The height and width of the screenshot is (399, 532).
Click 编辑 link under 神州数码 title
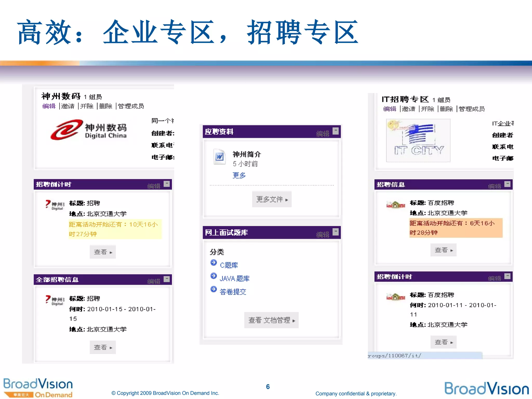coord(49,106)
